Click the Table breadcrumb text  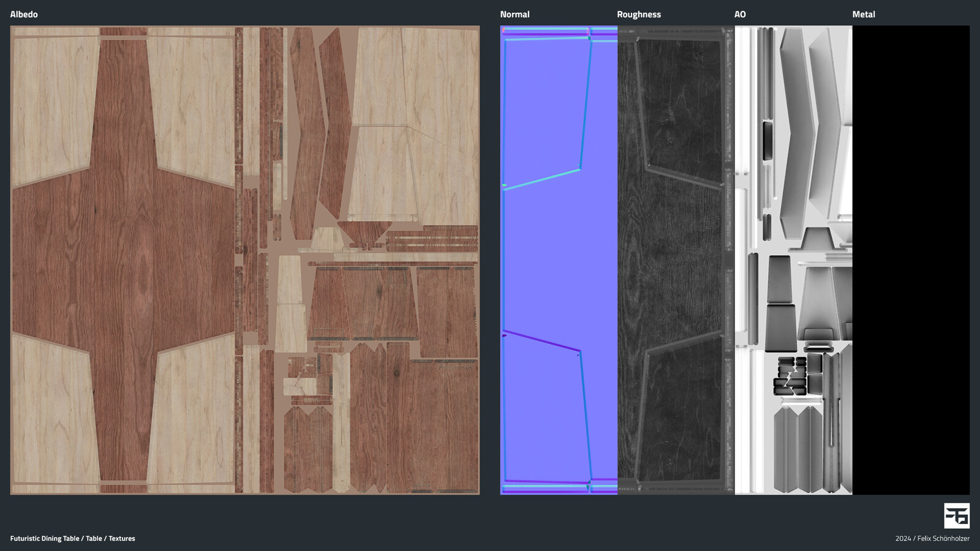(94, 539)
